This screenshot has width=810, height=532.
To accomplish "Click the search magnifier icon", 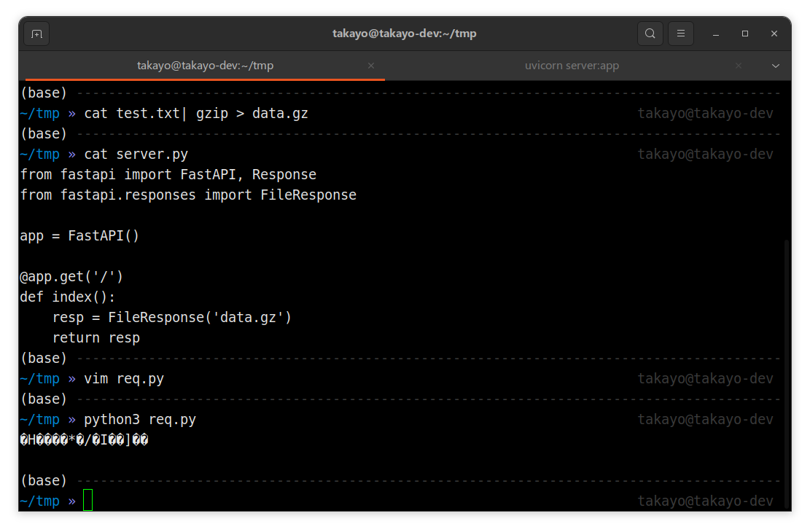I will point(650,34).
